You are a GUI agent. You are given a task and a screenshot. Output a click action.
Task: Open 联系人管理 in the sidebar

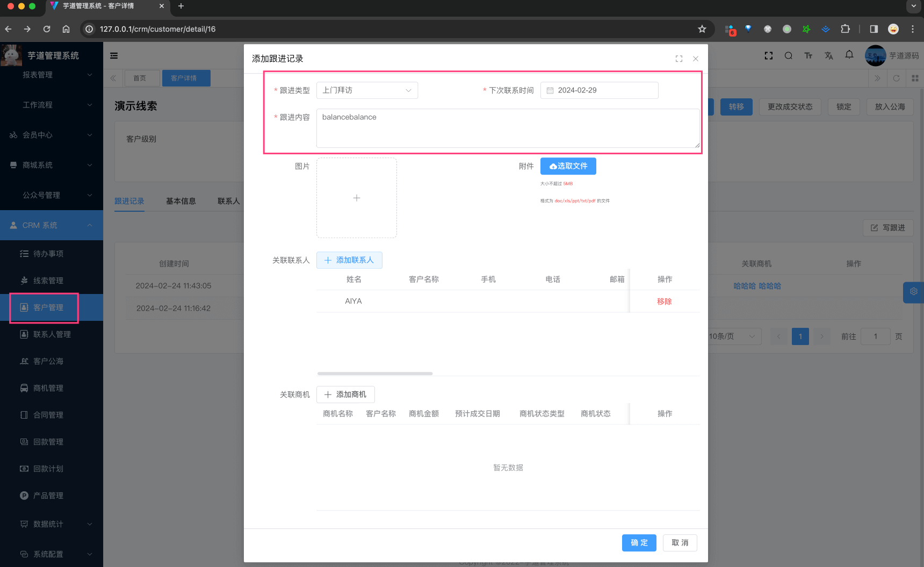pos(52,334)
